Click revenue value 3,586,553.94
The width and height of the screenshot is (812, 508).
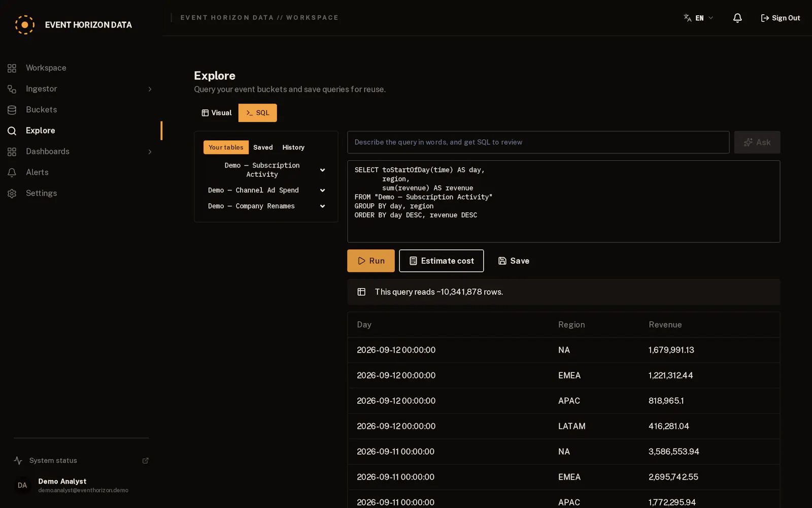(x=673, y=452)
